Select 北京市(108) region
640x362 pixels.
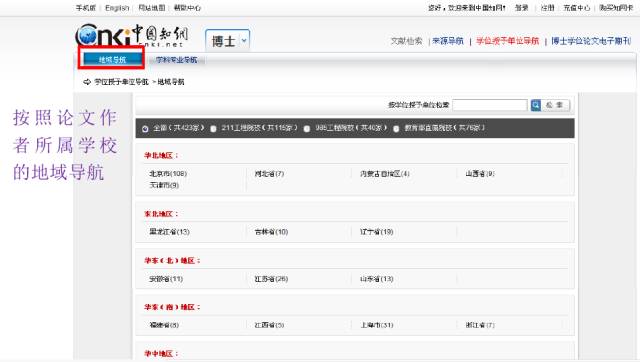[168, 174]
